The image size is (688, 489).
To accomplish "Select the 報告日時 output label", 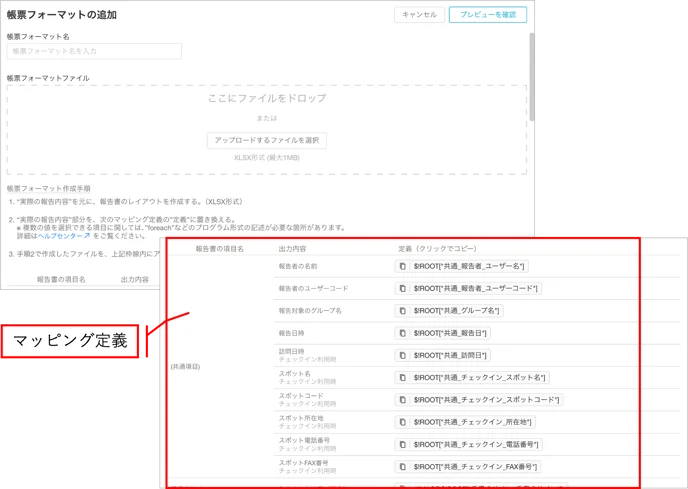I will [x=291, y=333].
